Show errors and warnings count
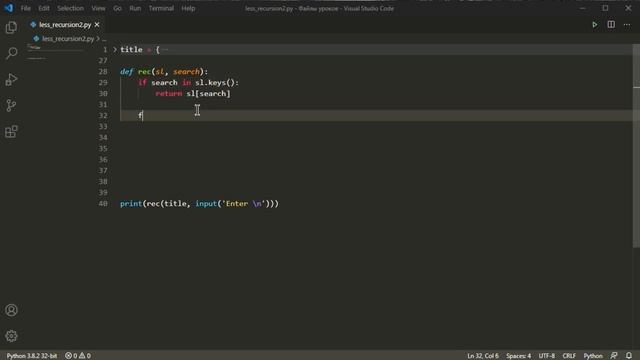640x360 pixels. 78,356
